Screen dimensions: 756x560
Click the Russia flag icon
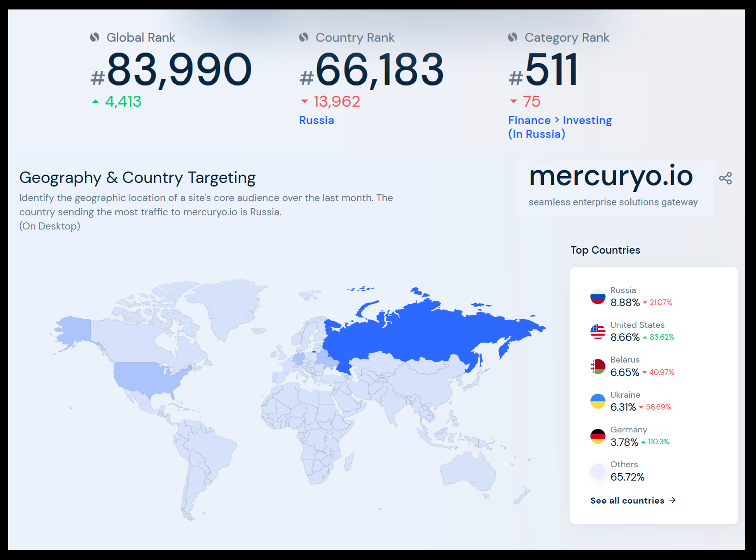tap(597, 296)
